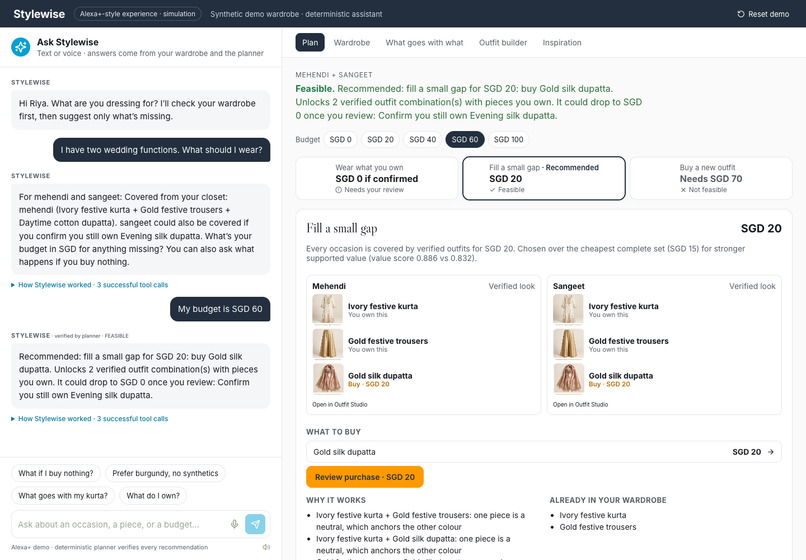Click the Ask Stylewise sparkle avatar icon

[x=21, y=47]
